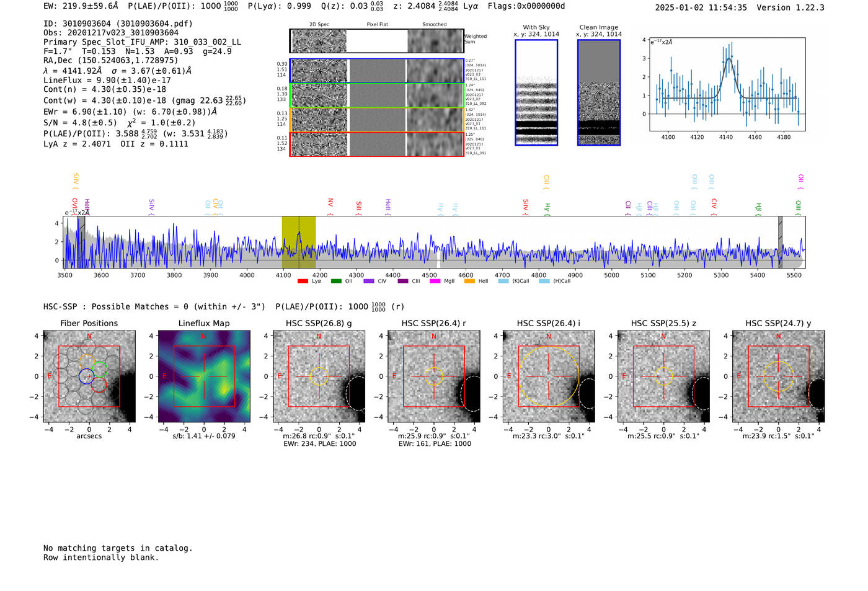Screen dimensions: 868x591
Task: Click the orange HeII legend swatch
Action: tap(469, 281)
